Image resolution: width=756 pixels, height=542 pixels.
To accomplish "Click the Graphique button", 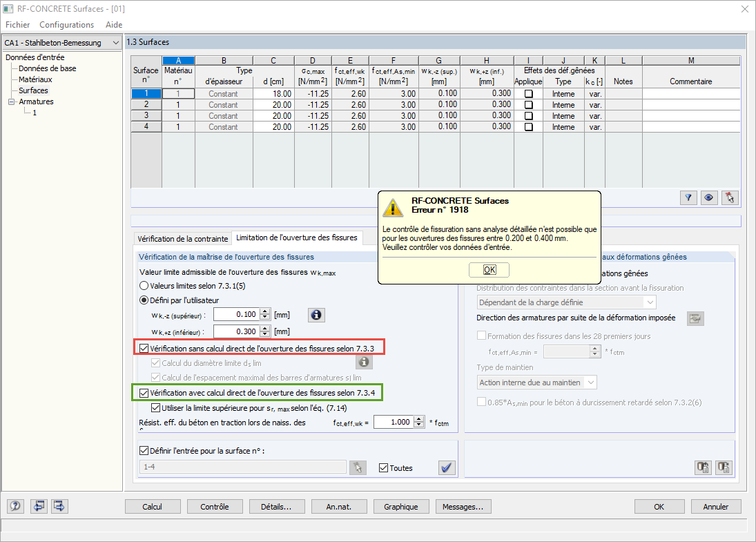I will [400, 507].
